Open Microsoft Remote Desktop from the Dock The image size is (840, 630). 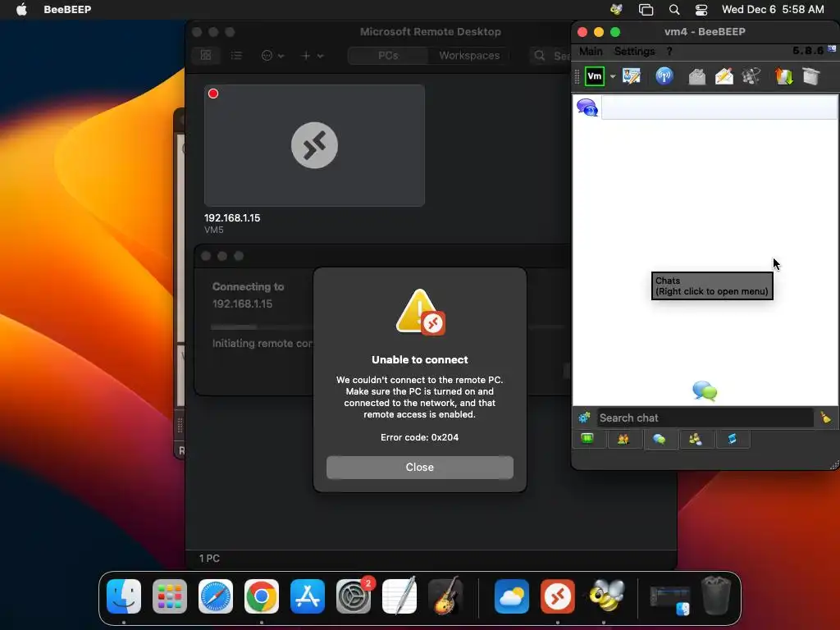pyautogui.click(x=557, y=596)
